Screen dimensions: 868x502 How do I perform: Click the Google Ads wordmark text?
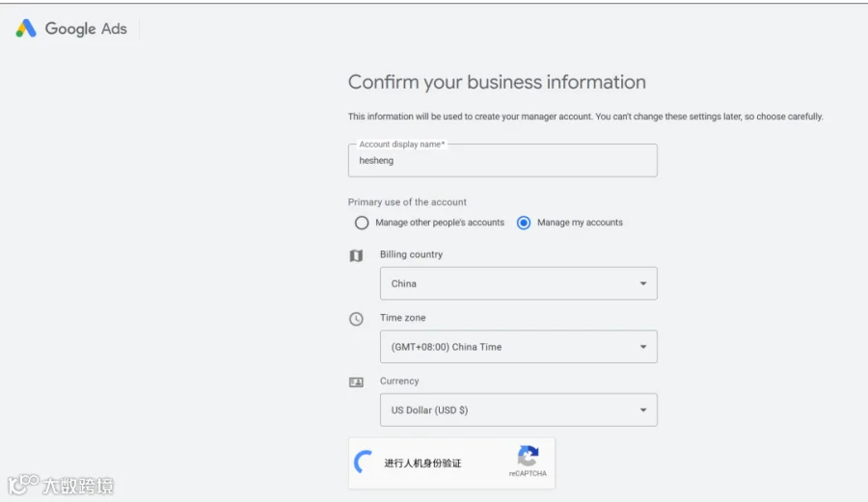[x=86, y=29]
